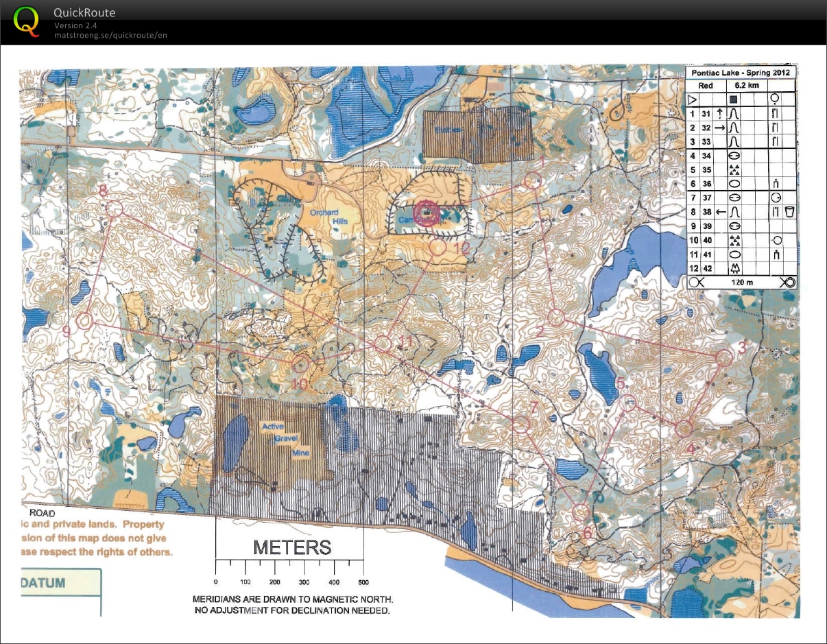This screenshot has height=644, width=827.
Task: Click control circle 3 at the east edge
Action: point(723,357)
